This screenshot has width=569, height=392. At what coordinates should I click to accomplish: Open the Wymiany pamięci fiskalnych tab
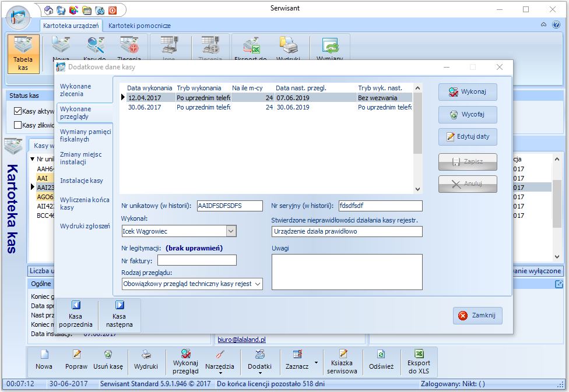[85, 135]
